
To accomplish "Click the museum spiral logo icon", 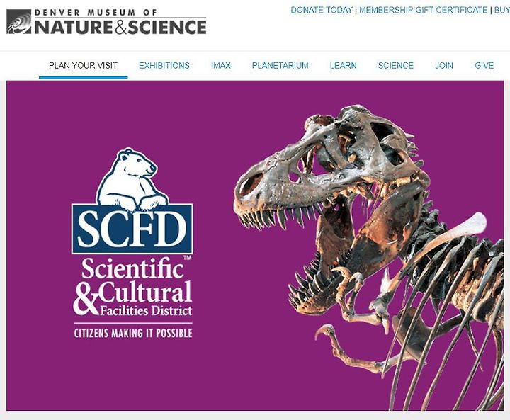I will point(19,21).
